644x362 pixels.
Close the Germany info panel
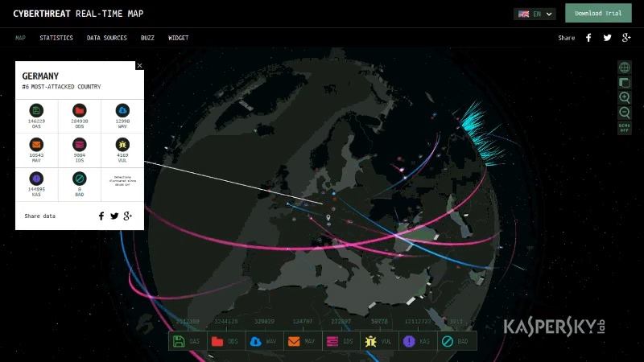click(139, 66)
